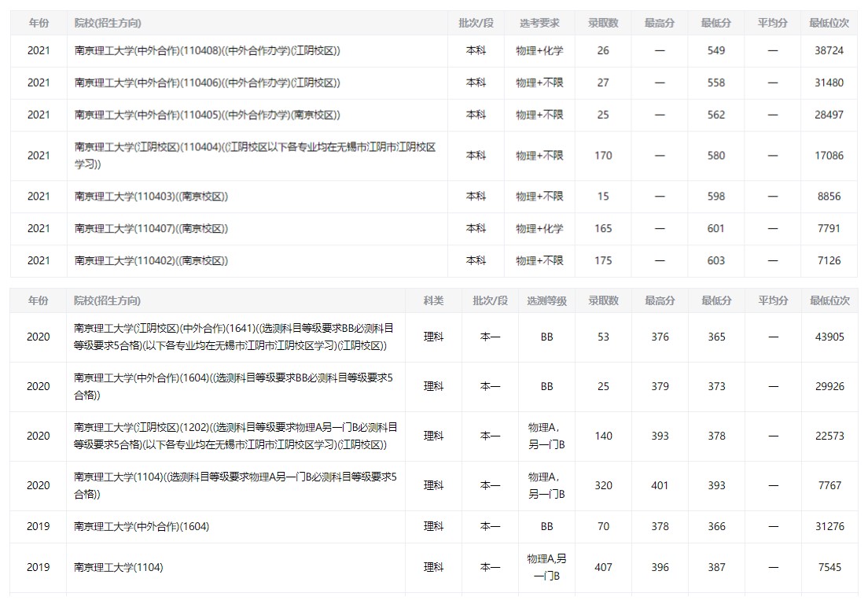Click the 最低位次 value 7791
The width and height of the screenshot is (868, 604).
click(829, 229)
